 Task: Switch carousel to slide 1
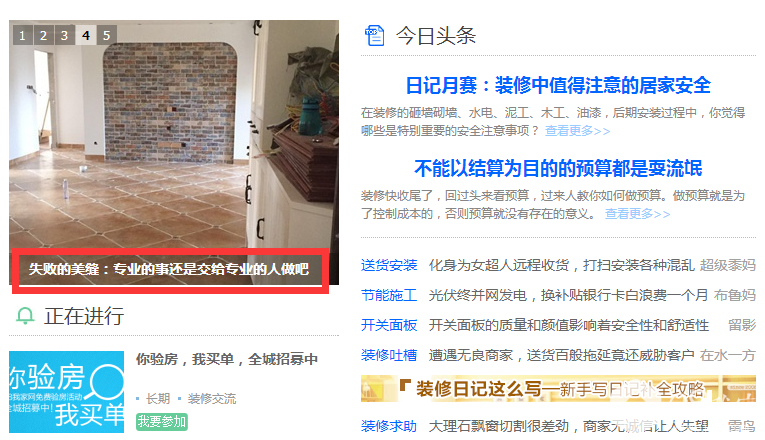click(22, 35)
